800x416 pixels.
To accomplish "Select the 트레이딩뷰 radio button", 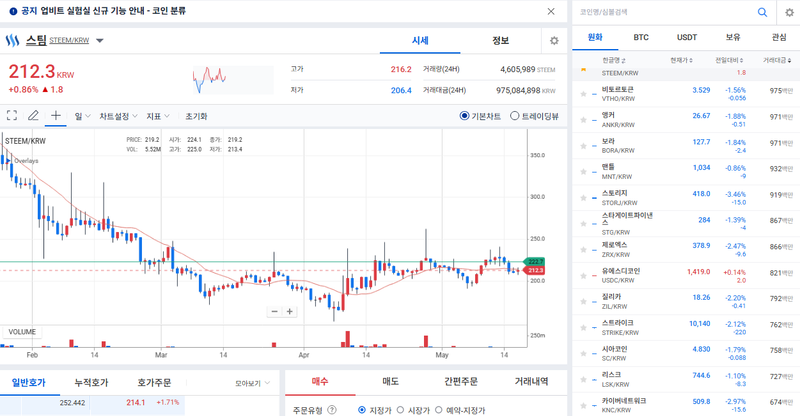I will [514, 116].
